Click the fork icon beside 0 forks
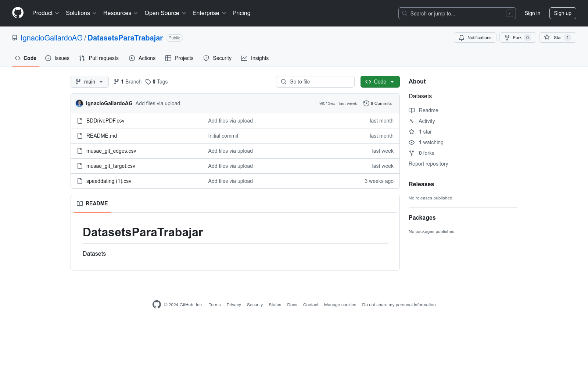Image resolution: width=588 pixels, height=368 pixels. 412,153
